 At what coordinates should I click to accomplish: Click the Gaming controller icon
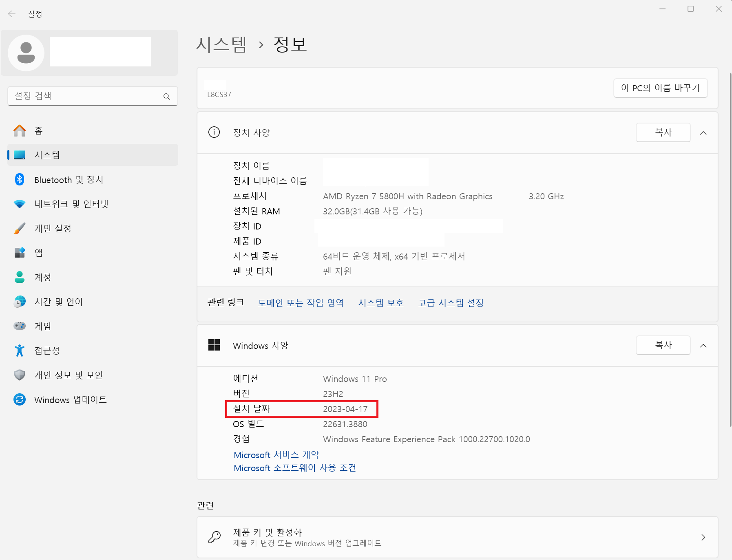tap(20, 326)
